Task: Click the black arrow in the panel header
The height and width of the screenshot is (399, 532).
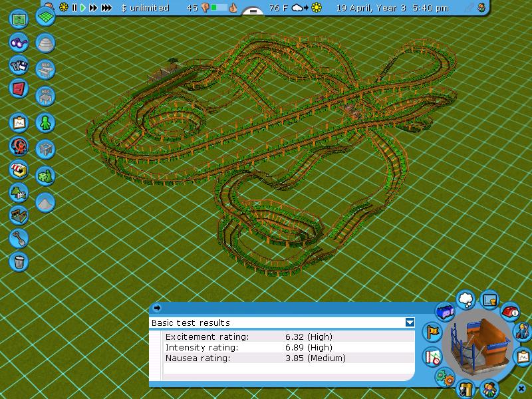Action: pyautogui.click(x=157, y=308)
